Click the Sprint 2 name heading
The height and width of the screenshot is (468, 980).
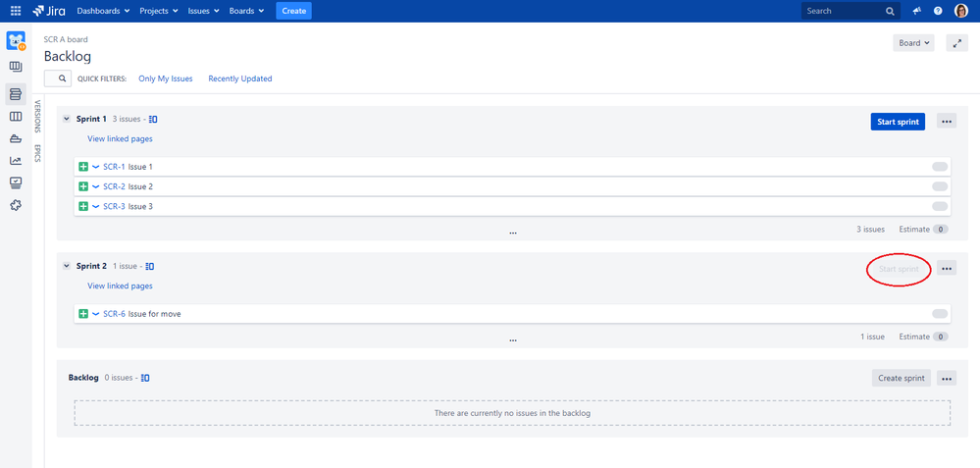(x=91, y=266)
